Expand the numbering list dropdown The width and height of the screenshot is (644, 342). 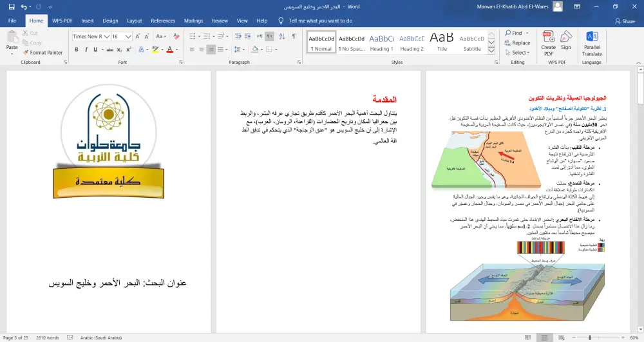(214, 37)
